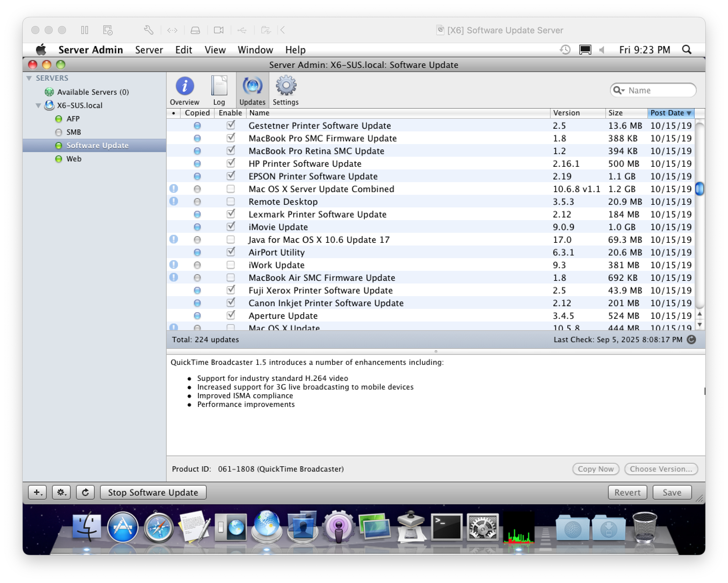Collapse the X6-SUS.local server tree
728x583 pixels.
click(x=38, y=105)
